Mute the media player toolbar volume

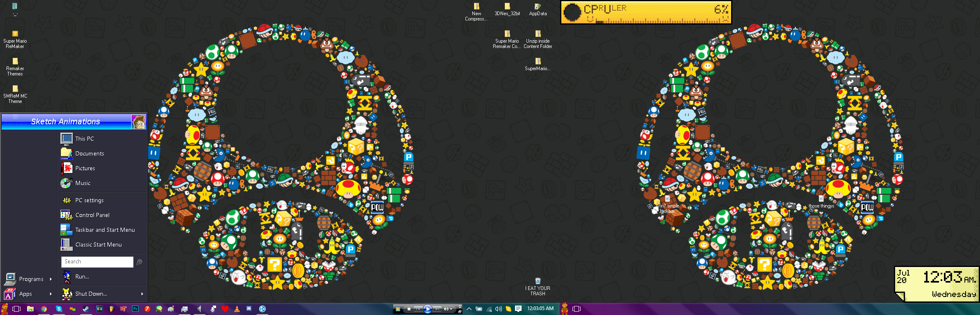pyautogui.click(x=446, y=309)
